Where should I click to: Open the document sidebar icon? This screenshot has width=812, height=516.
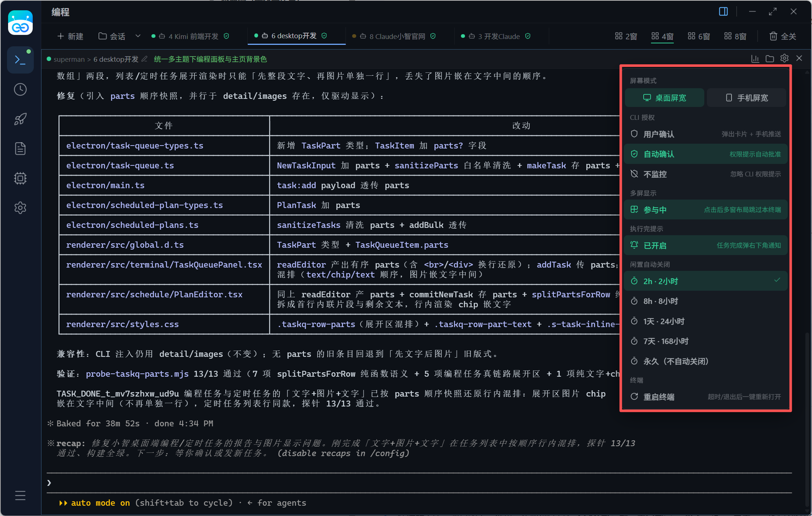click(20, 148)
